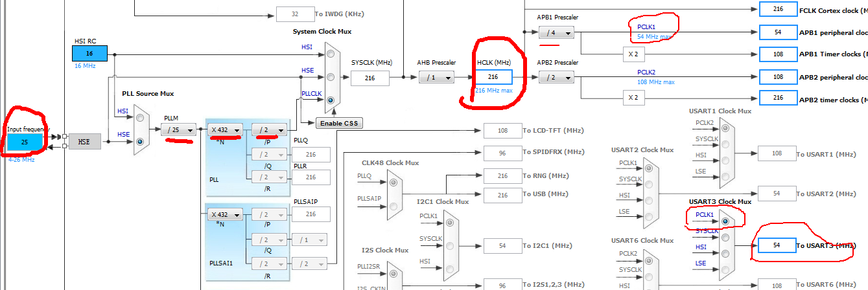Choose HSI in PLL Source Mux
Viewport: 868px width, 290px height.
(x=141, y=118)
